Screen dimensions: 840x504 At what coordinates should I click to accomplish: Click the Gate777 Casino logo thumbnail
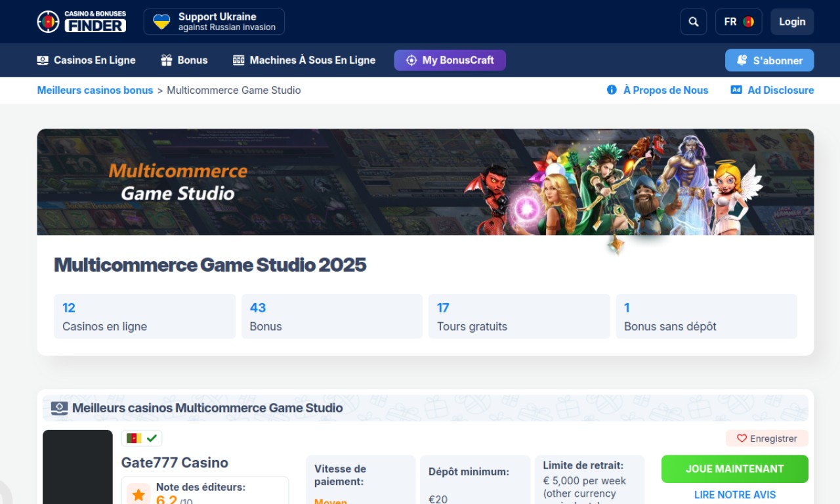click(77, 467)
